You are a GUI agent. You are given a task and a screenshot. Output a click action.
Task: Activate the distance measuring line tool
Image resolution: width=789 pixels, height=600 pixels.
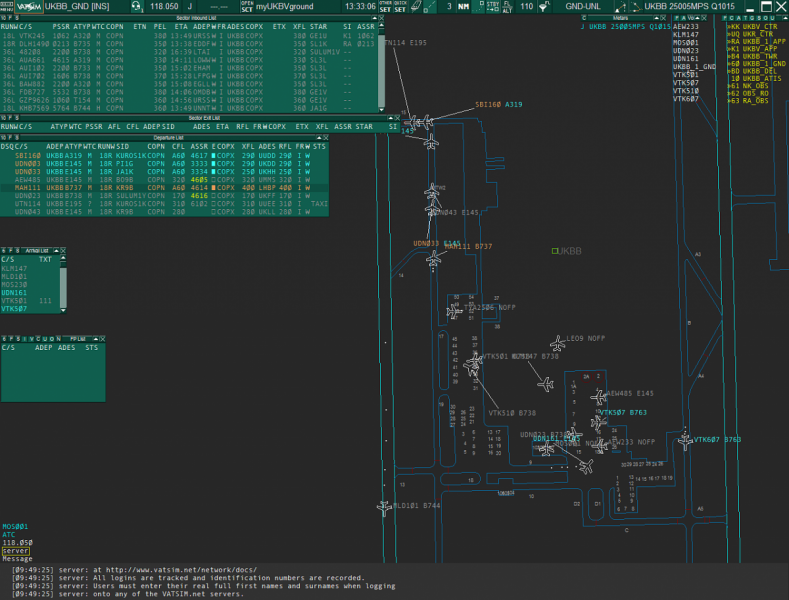click(430, 6)
